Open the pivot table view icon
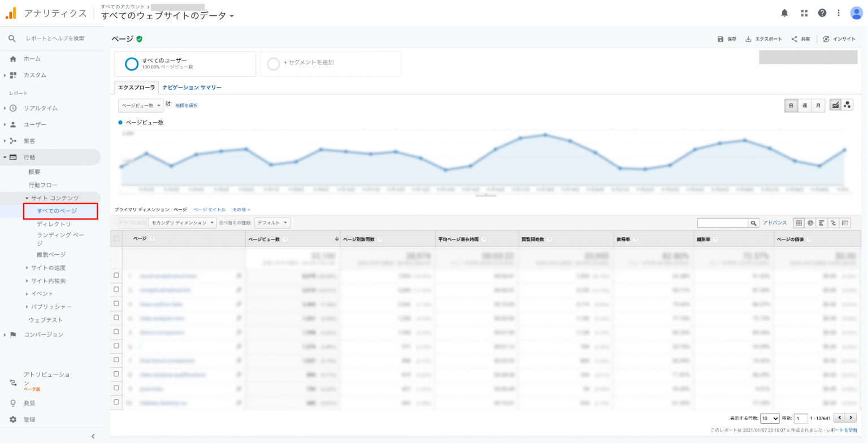This screenshot has height=444, width=868. point(844,223)
